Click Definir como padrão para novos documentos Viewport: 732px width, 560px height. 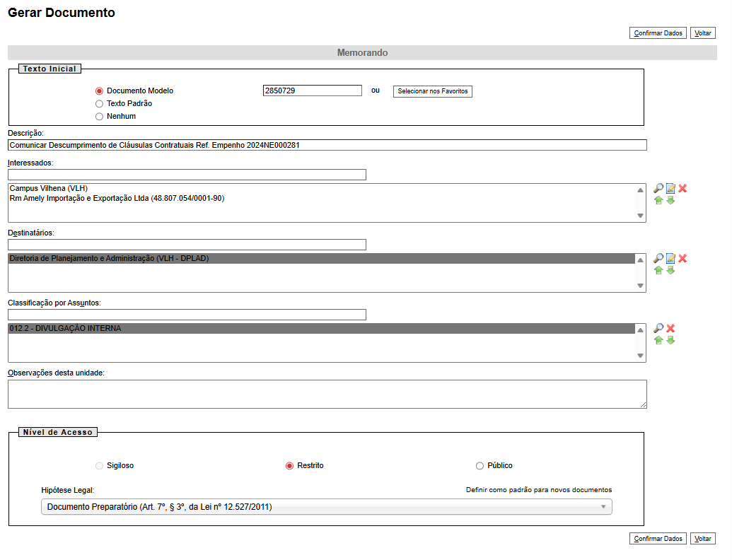538,490
